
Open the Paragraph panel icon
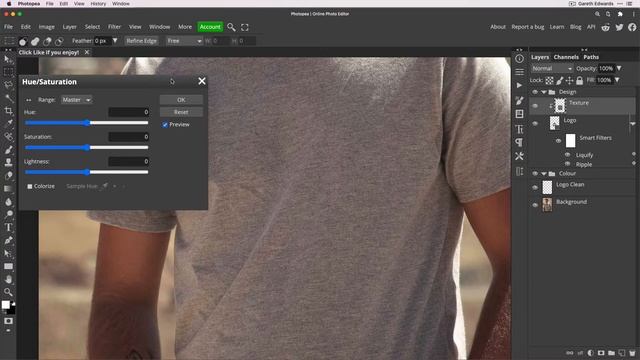[519, 142]
